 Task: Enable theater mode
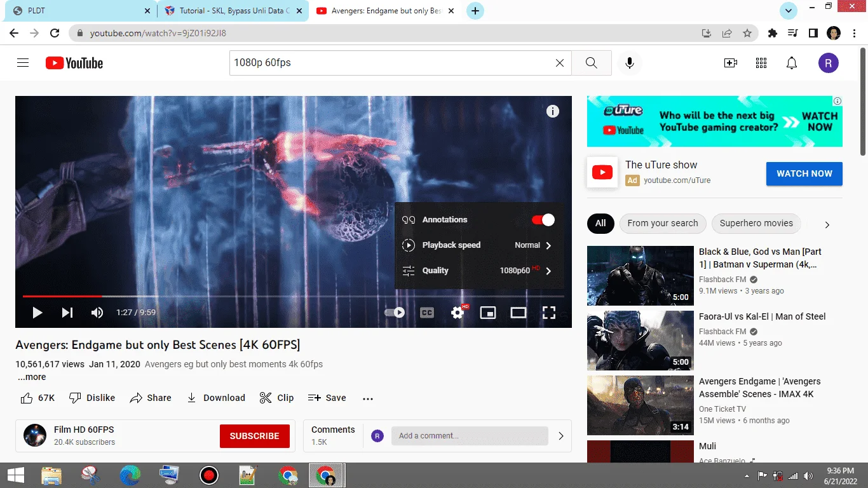[x=519, y=313]
